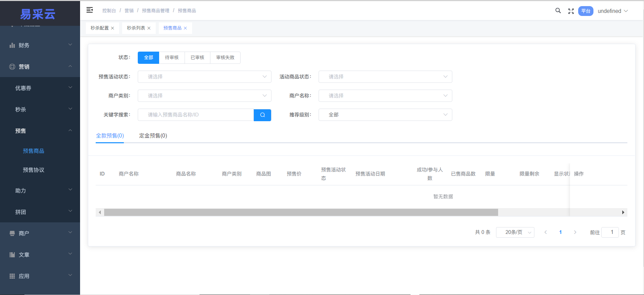Click 商户 sidebar icon

[12, 233]
